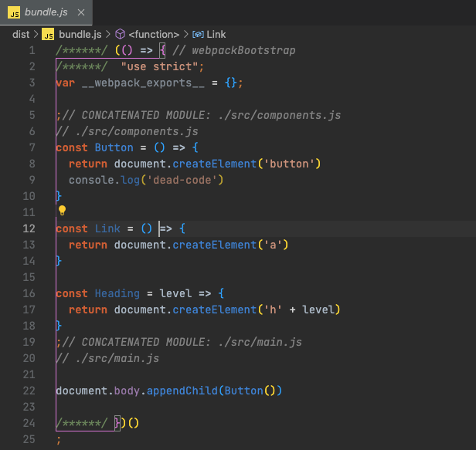Click the level parameter on line 16

[175, 293]
